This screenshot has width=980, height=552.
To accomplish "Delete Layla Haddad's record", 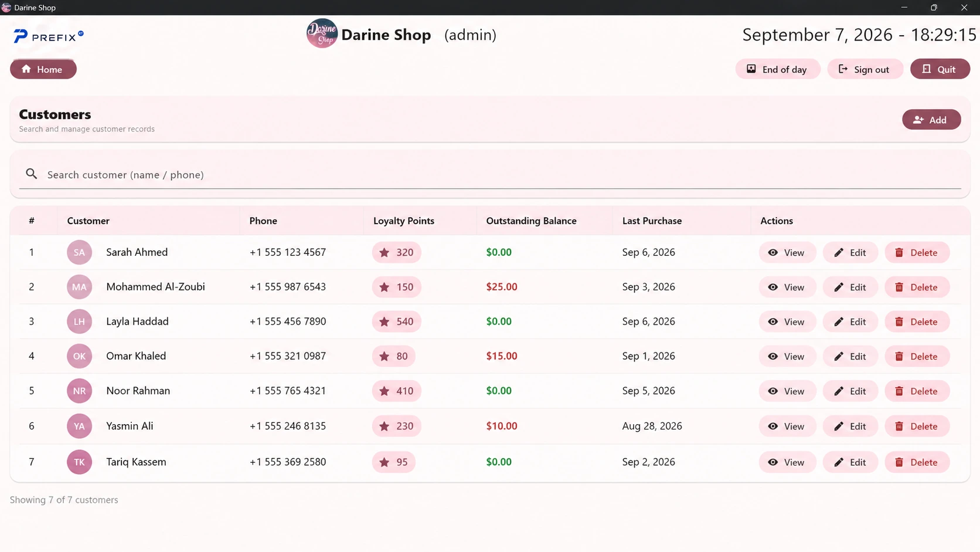I will 917,322.
